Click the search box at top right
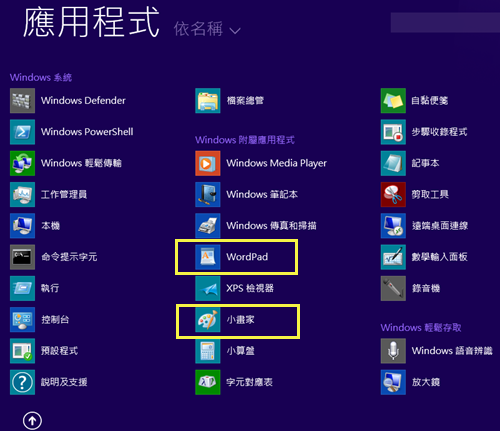Screen dimensions: 500x431 coord(445,23)
